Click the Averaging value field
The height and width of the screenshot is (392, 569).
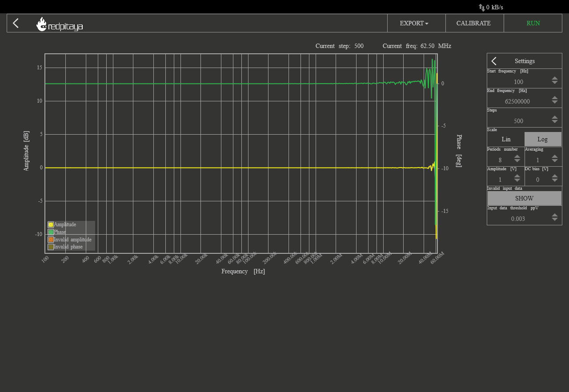tap(537, 160)
